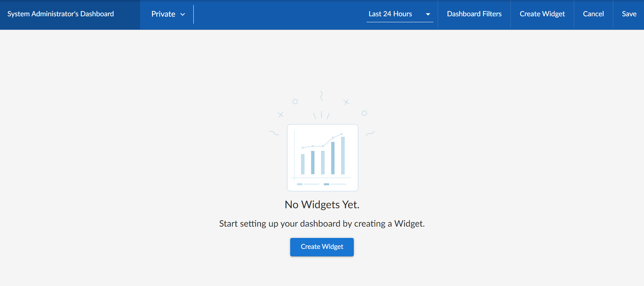Image resolution: width=644 pixels, height=286 pixels.
Task: Click the middle bar in chart illustration
Action: (x=323, y=162)
